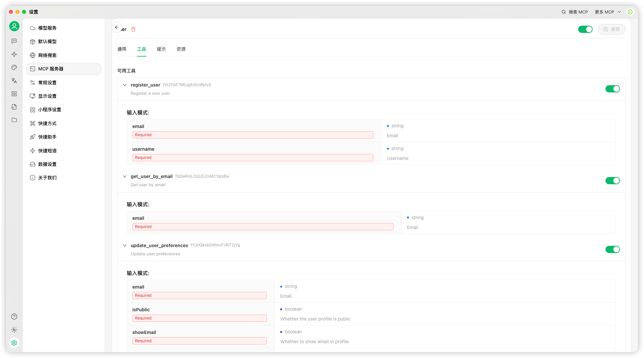Delete the server with the trash icon
This screenshot has height=358, width=644.
tap(133, 29)
